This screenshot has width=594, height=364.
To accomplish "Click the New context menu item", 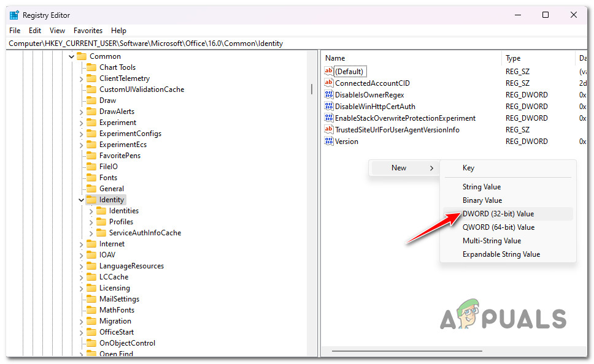I will (404, 168).
